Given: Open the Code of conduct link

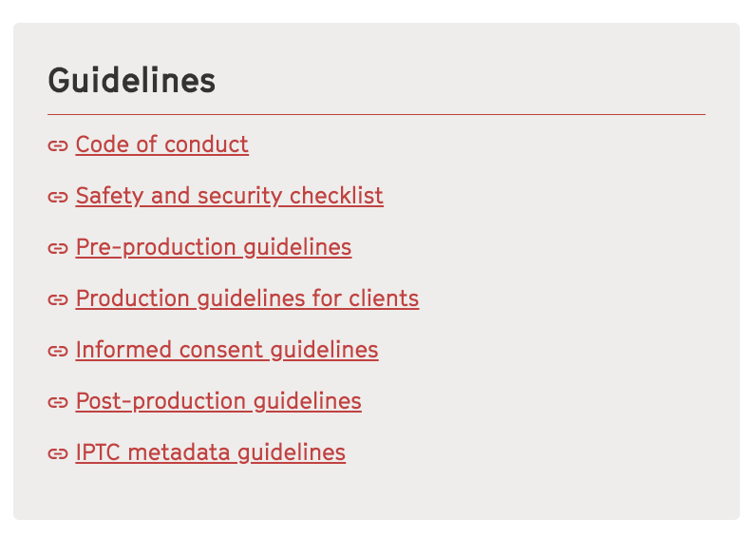Looking at the screenshot, I should point(162,144).
